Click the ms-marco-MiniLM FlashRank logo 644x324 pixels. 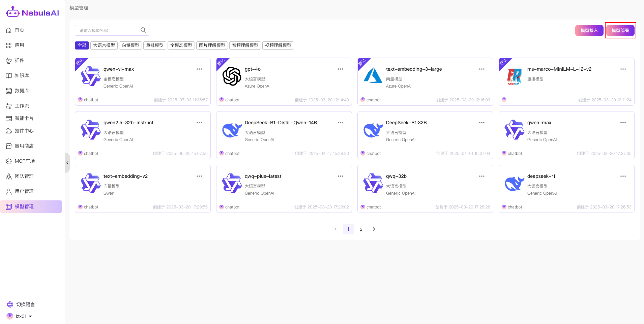(514, 76)
